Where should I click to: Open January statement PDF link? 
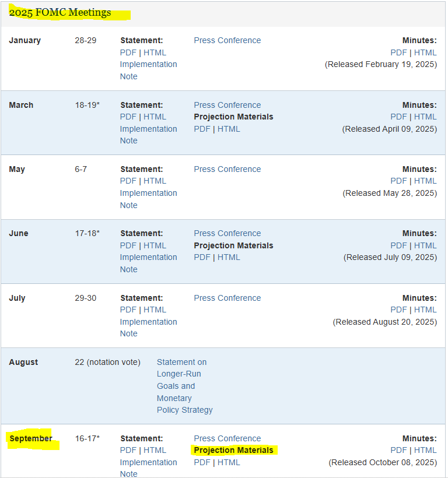tap(128, 52)
